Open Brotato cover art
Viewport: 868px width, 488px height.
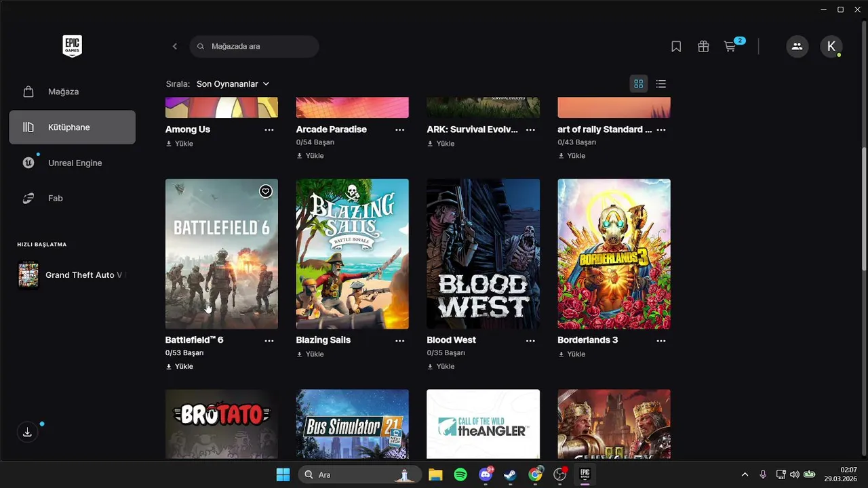222,424
